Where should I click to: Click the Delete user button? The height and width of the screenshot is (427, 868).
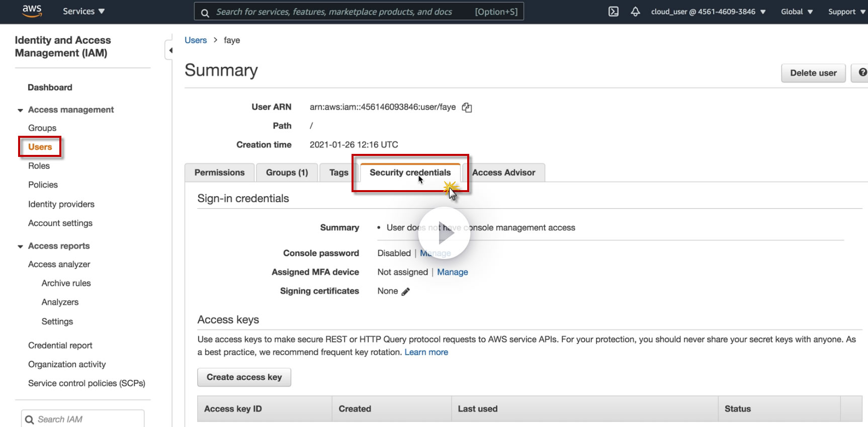[x=813, y=73]
